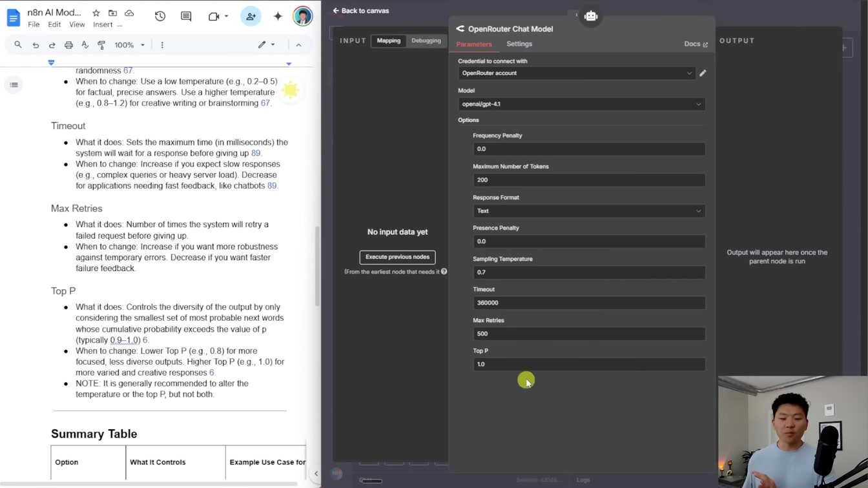Click the Undo arrow
The image size is (868, 488).
pos(36,45)
